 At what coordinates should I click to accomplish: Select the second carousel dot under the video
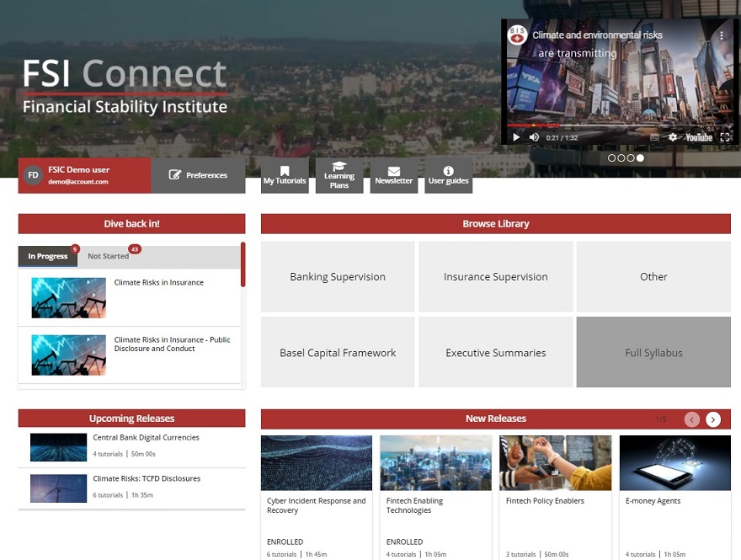[x=621, y=157]
